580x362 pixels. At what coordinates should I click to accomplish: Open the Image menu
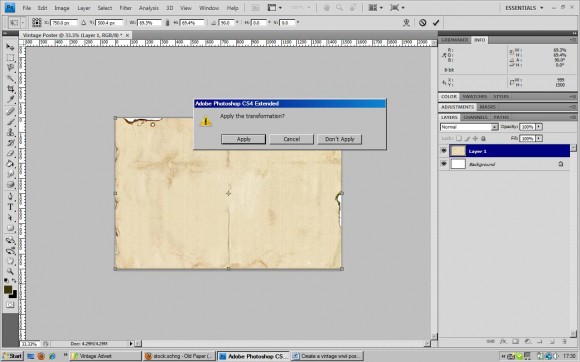62,8
